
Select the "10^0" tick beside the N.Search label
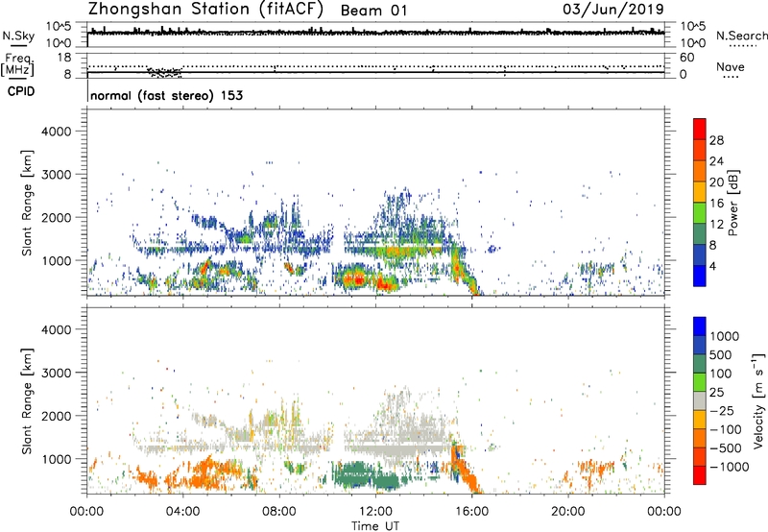click(692, 43)
